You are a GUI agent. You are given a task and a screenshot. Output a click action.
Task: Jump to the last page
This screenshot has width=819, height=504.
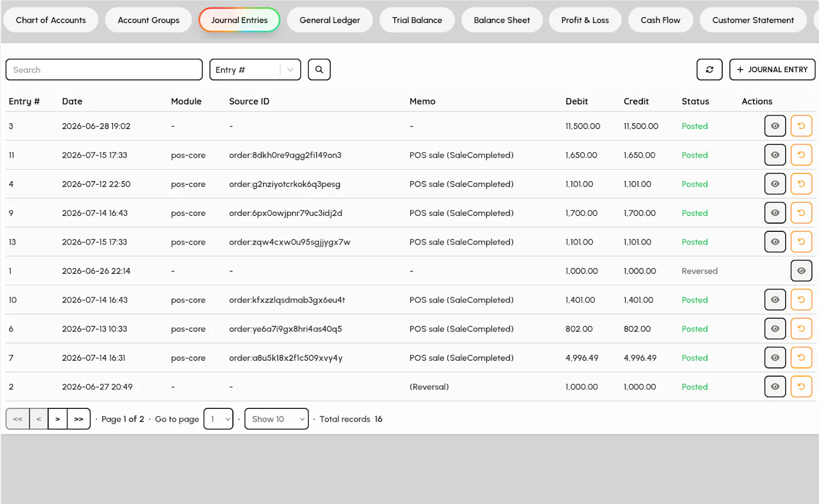tap(79, 419)
